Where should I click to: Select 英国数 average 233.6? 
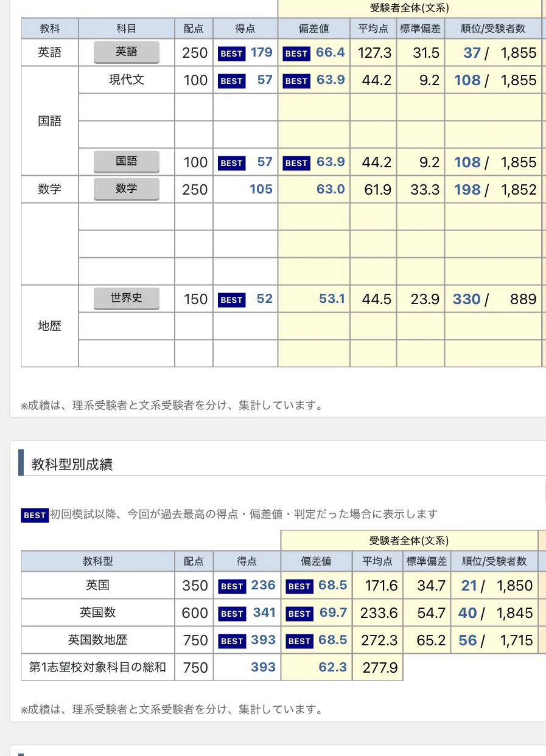click(x=379, y=613)
